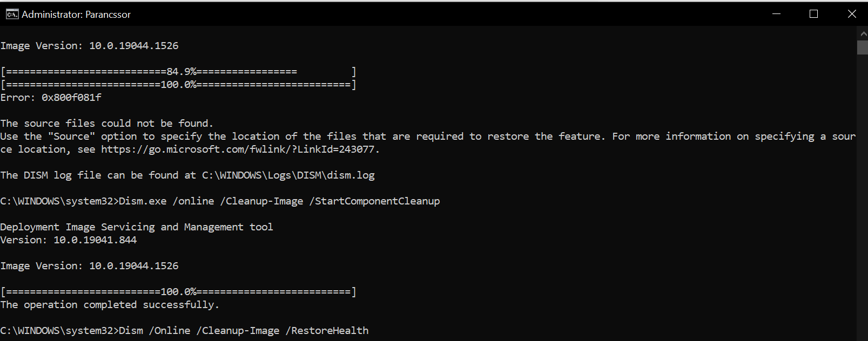The height and width of the screenshot is (341, 868).
Task: Click the 100.0% progress bar above the Error line
Action: click(178, 85)
